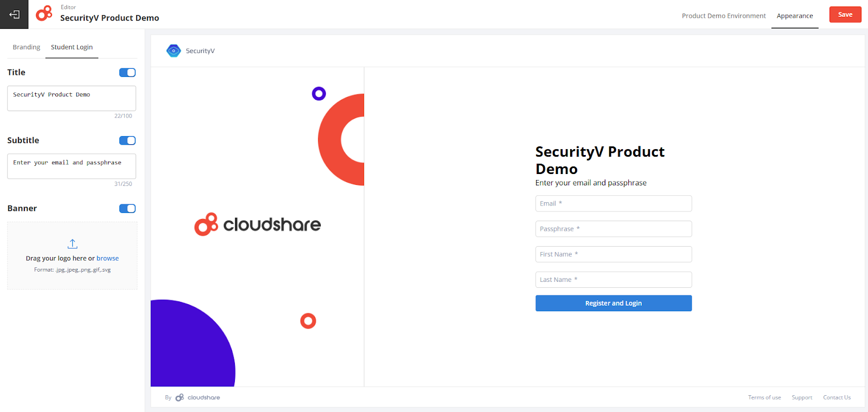Click the Save button
The width and height of the screenshot is (868, 412).
[x=845, y=15]
